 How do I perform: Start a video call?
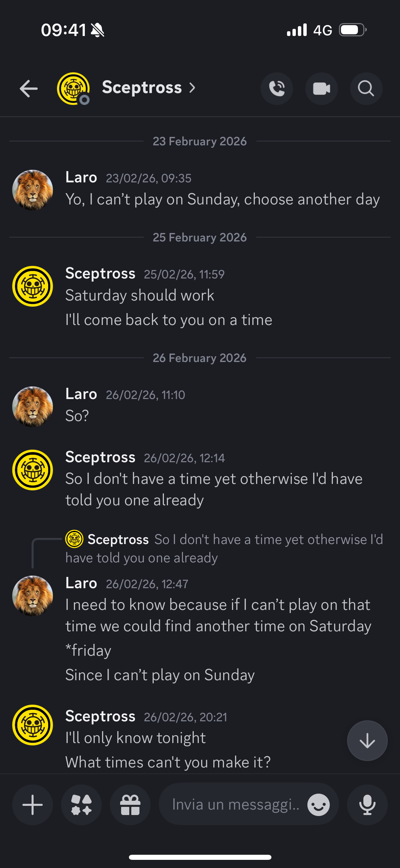[321, 89]
